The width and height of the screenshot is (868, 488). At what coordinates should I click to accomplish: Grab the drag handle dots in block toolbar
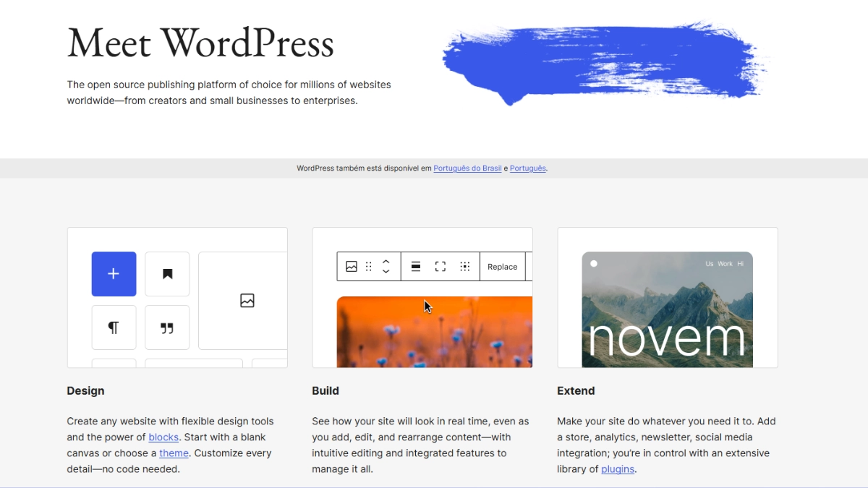pos(369,267)
